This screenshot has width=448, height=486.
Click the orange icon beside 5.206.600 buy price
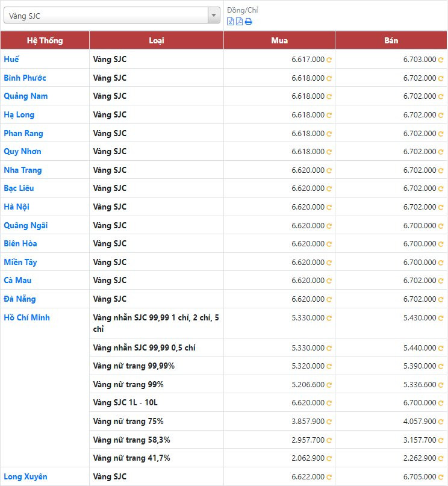(x=329, y=385)
